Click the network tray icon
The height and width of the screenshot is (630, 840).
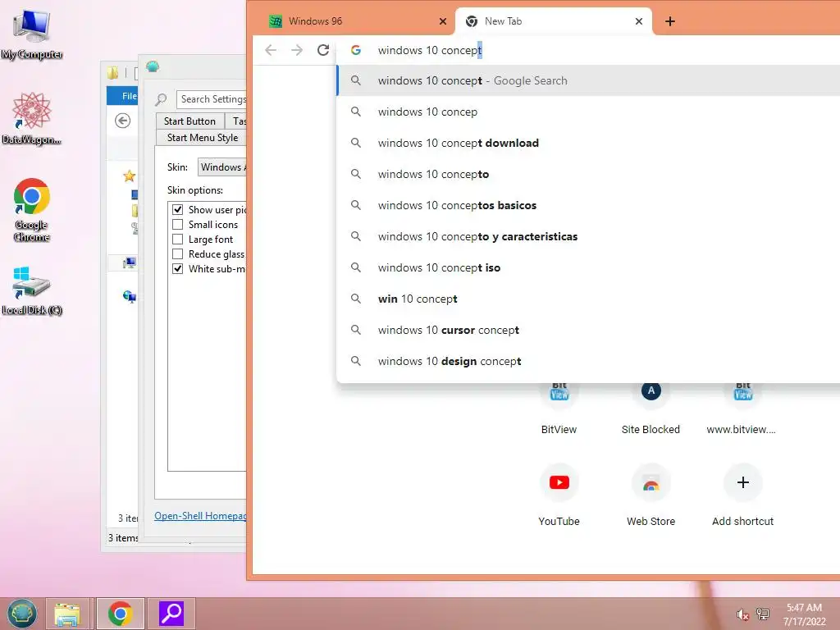coord(763,614)
